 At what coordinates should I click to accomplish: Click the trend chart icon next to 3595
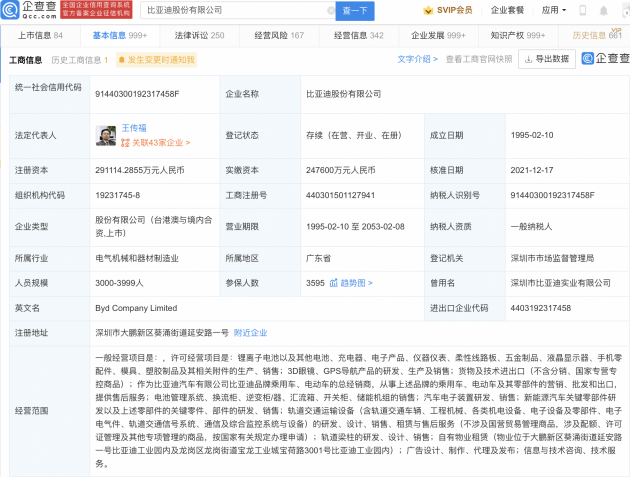click(x=333, y=283)
